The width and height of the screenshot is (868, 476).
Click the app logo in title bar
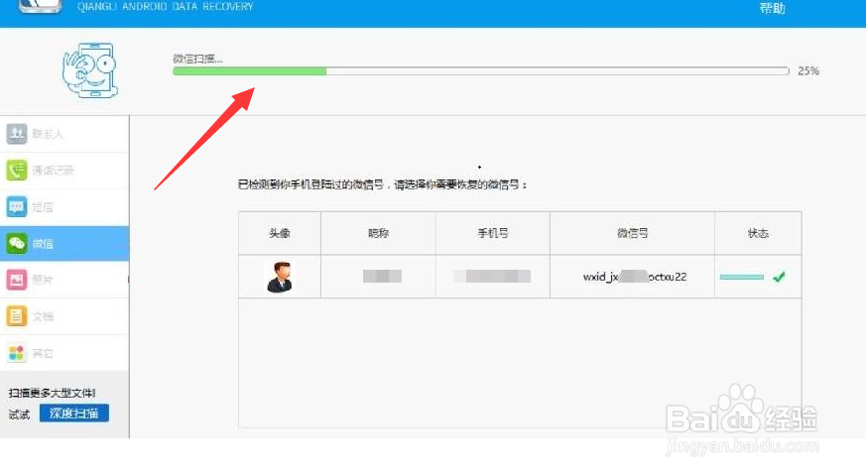coord(40,6)
